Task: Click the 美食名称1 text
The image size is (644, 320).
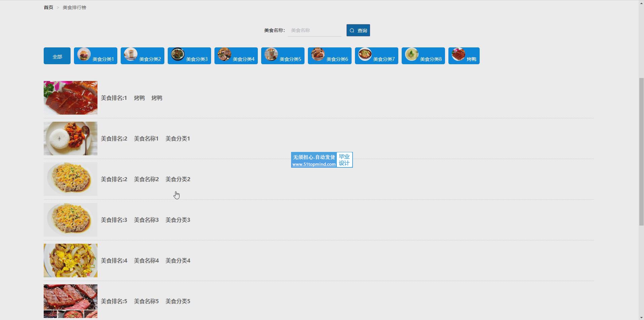Action: (146, 139)
